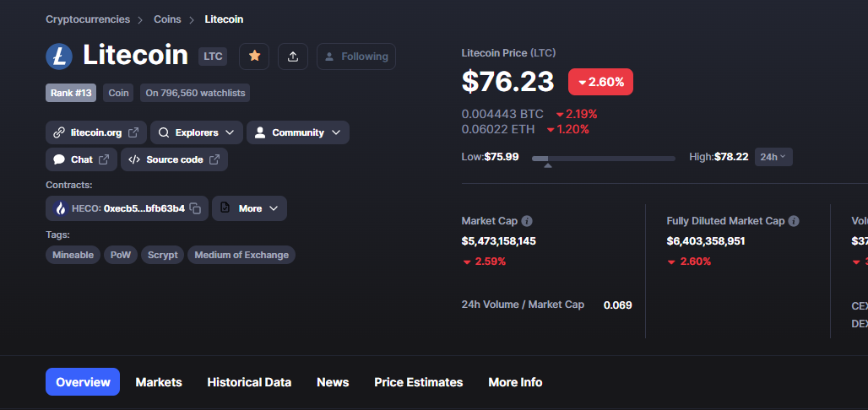Switch to the Markets tab
Screen dimensions: 868x410
click(159, 382)
